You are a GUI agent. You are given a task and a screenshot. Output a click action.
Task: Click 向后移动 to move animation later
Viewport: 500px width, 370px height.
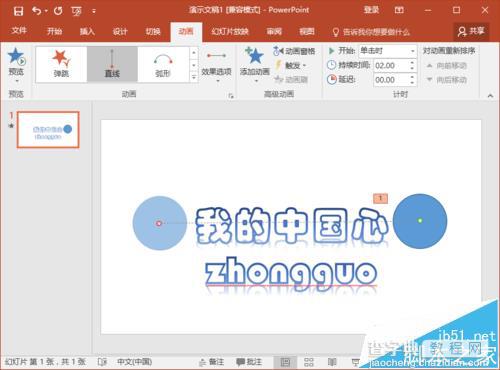[447, 80]
